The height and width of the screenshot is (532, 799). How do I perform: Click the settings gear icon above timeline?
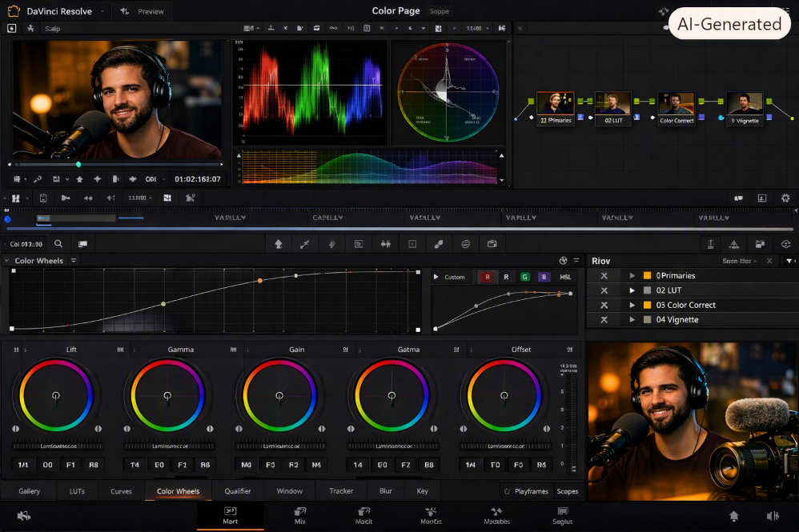[785, 198]
